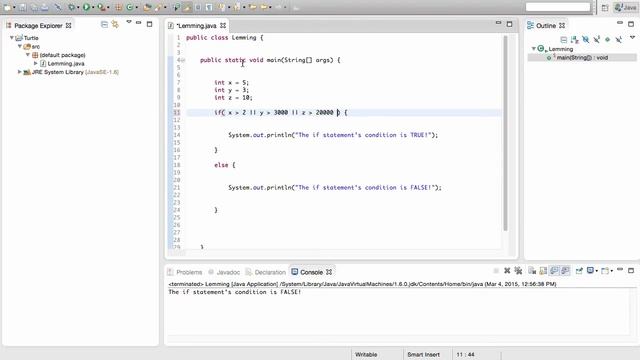
Task: Click the Open Perspective icon
Action: click(x=604, y=8)
